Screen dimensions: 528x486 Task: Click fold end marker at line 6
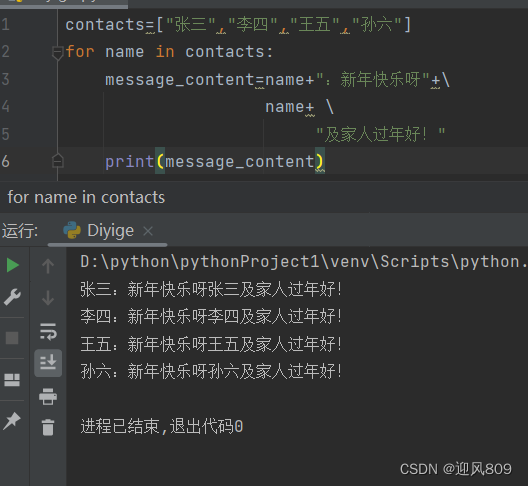tap(58, 161)
